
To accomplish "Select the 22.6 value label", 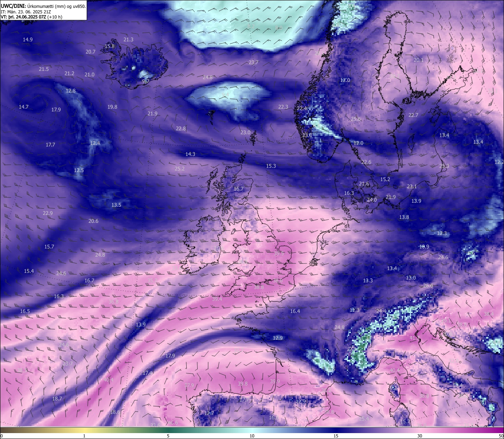I will (366, 162).
